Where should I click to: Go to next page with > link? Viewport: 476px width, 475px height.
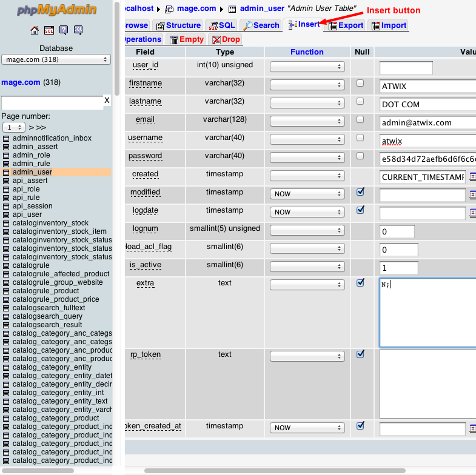[x=32, y=128]
